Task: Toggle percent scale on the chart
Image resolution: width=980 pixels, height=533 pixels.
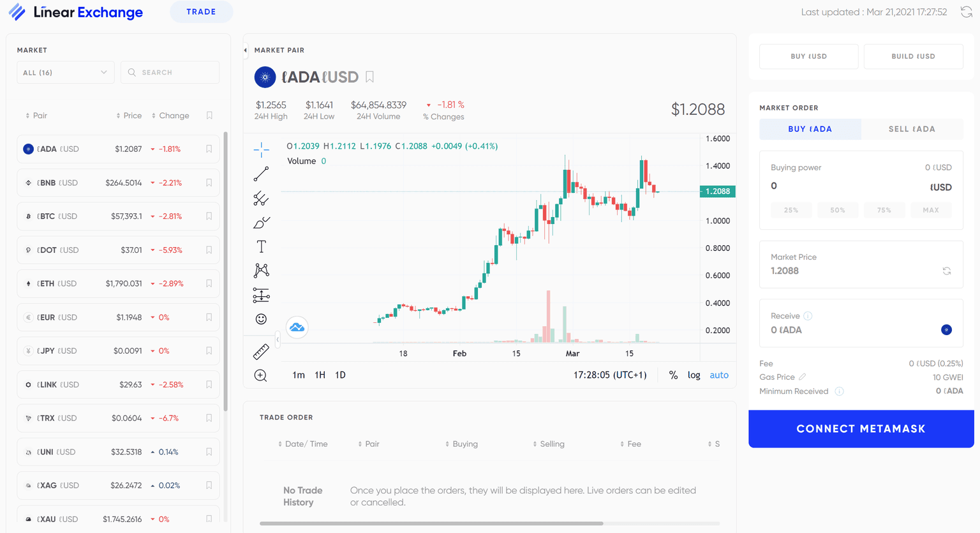Action: pos(673,375)
